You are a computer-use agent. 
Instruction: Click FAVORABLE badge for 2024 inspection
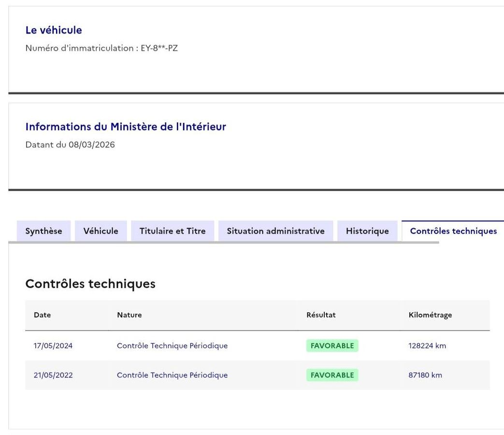(x=332, y=346)
